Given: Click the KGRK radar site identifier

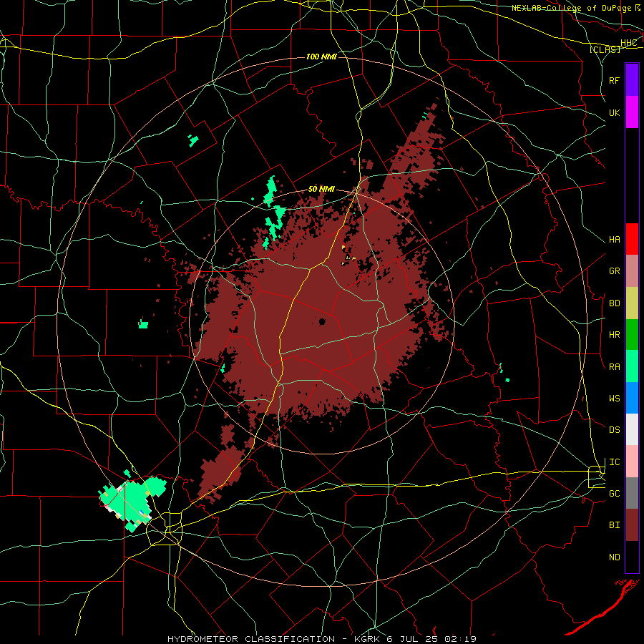Looking at the screenshot, I should pyautogui.click(x=368, y=639).
